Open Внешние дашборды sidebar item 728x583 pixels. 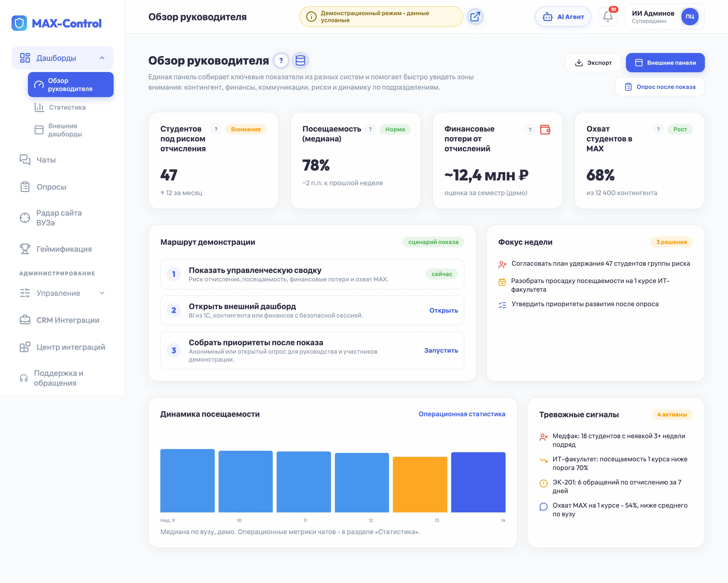click(x=71, y=130)
